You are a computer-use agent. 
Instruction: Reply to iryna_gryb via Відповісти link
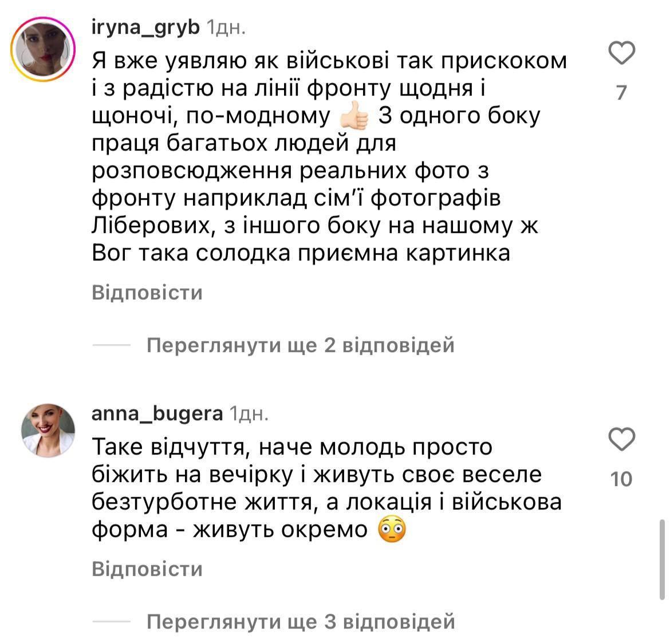click(x=147, y=293)
